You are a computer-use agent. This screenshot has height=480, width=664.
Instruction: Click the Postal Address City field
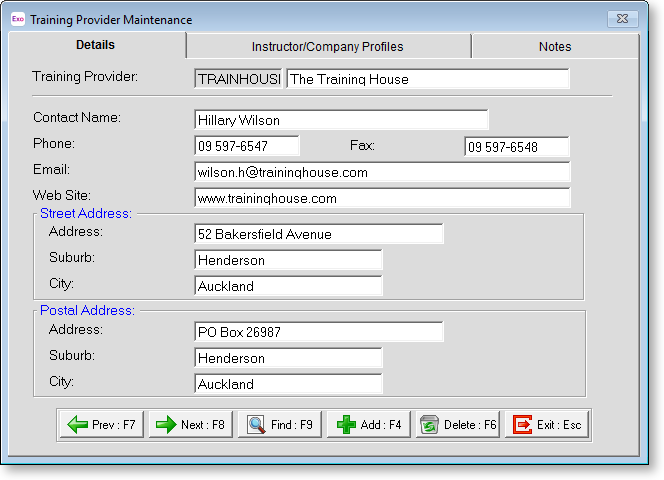click(x=288, y=384)
